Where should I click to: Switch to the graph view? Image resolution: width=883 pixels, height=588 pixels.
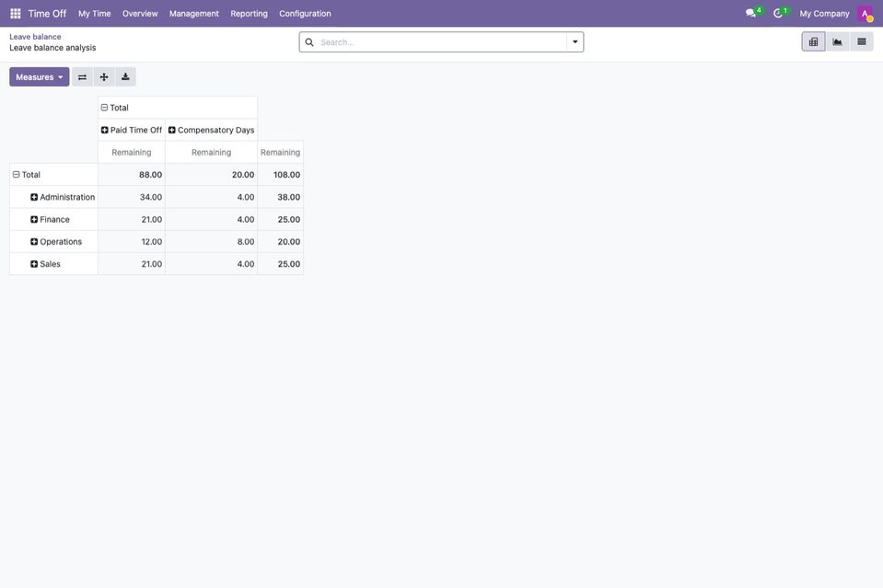(837, 41)
